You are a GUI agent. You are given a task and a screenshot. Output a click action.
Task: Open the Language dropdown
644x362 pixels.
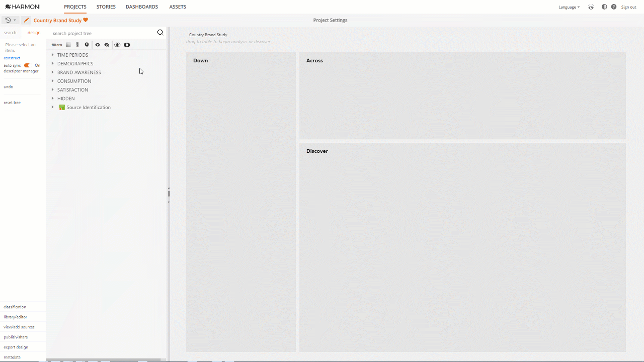click(x=569, y=7)
